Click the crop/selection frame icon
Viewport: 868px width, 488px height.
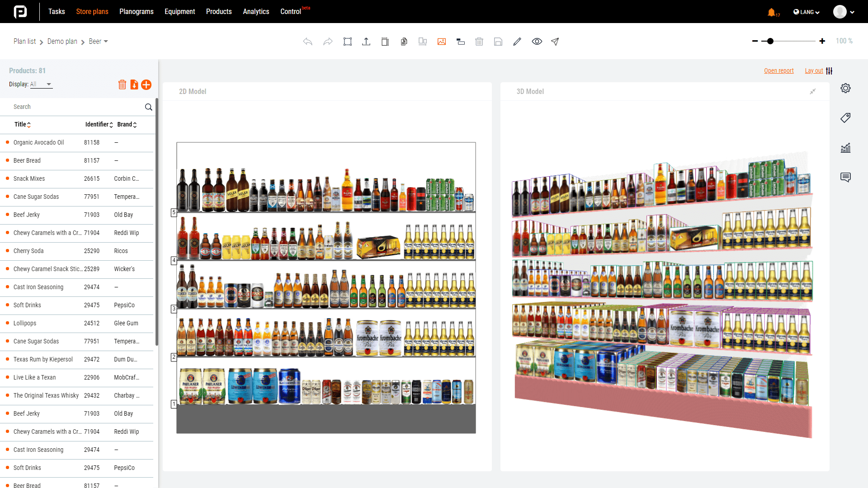coord(347,41)
